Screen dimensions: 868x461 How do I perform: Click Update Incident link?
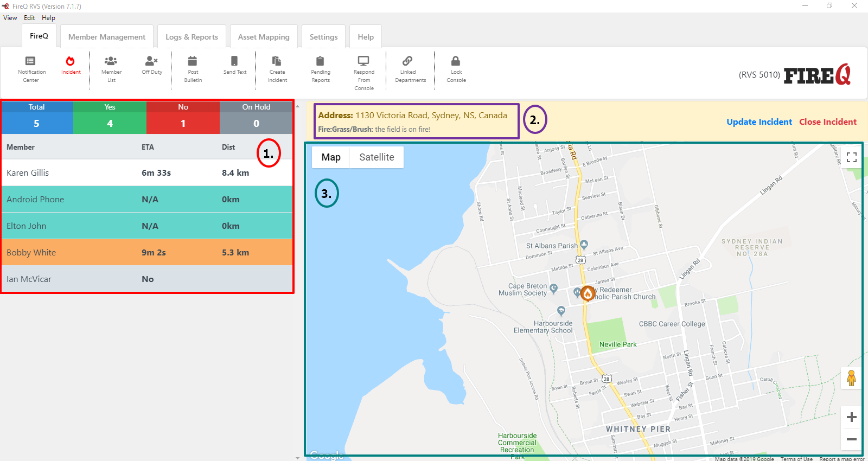tap(759, 122)
